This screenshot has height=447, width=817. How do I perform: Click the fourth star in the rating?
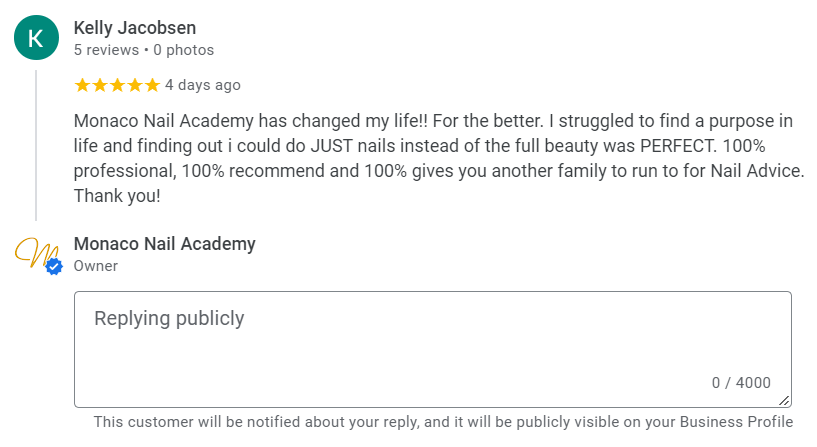[134, 85]
